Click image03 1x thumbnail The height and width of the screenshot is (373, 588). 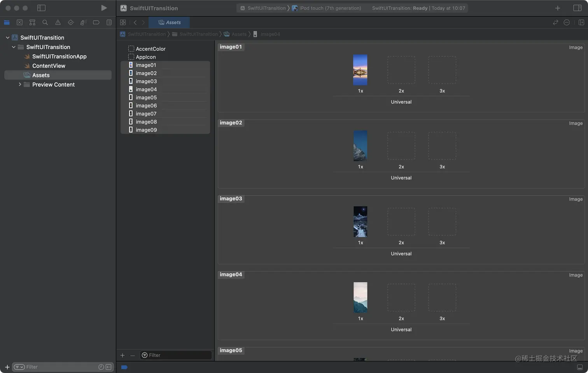(360, 222)
